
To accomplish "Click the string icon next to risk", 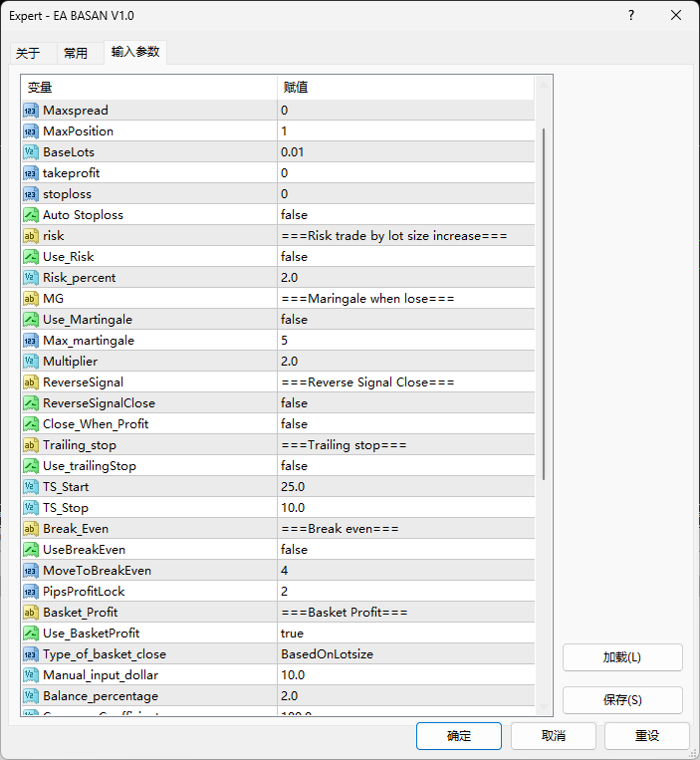I will (30, 236).
